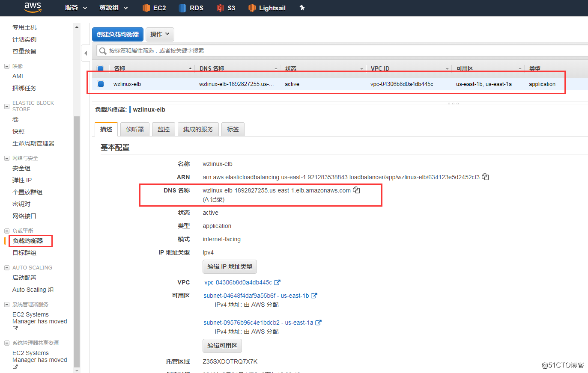This screenshot has height=373, width=588.
Task: Open VPC external link icon
Action: click(x=277, y=282)
